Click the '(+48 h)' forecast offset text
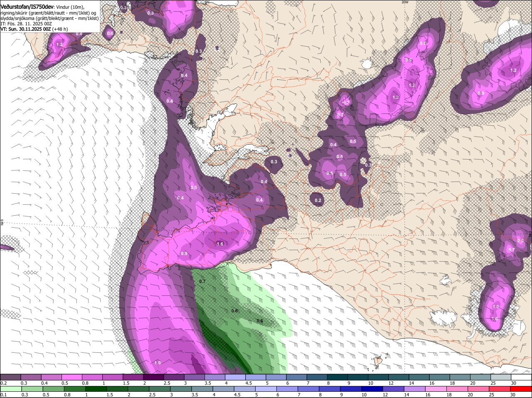 (x=60, y=29)
